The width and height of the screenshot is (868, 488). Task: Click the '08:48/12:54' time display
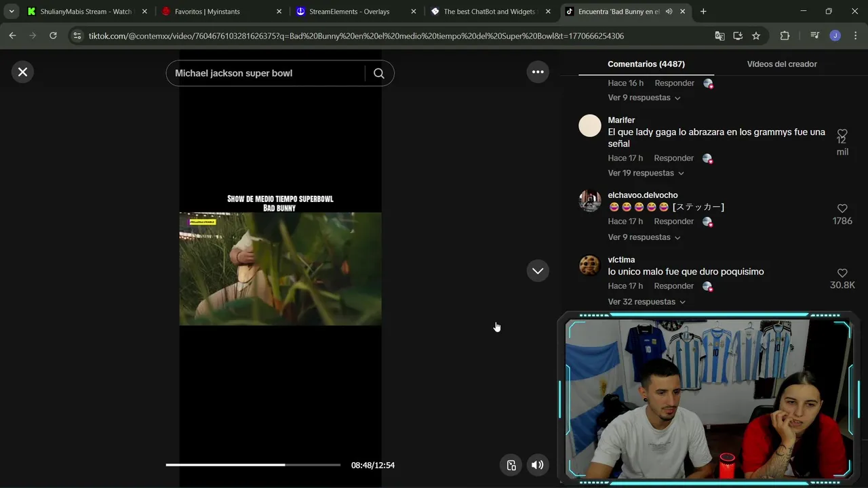coord(373,465)
